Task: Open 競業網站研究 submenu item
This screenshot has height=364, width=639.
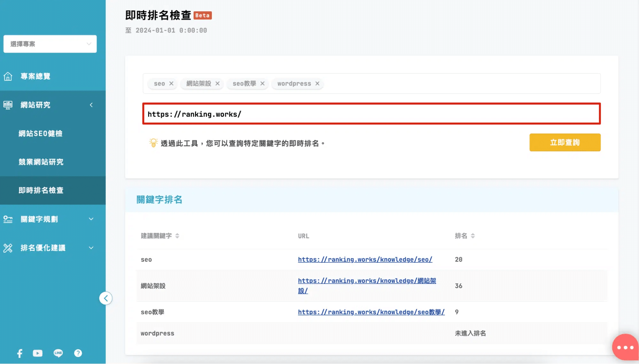Action: click(x=41, y=162)
